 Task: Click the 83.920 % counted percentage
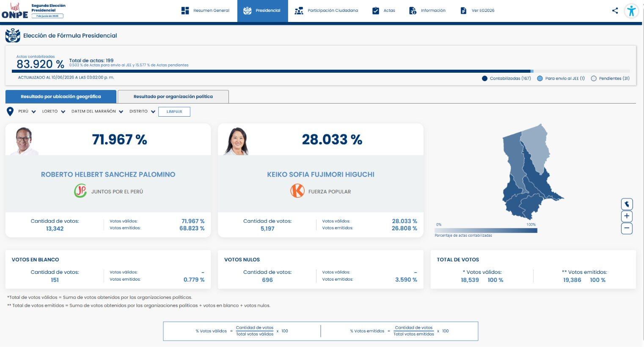pos(40,64)
